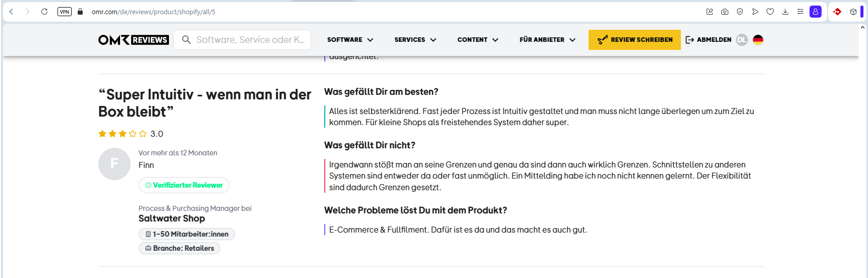Click the browser reload page icon
The width and height of the screenshot is (868, 278).
(x=44, y=12)
